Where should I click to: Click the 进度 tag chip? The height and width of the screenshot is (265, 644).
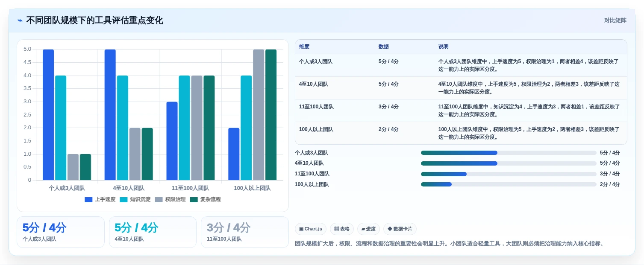click(368, 229)
